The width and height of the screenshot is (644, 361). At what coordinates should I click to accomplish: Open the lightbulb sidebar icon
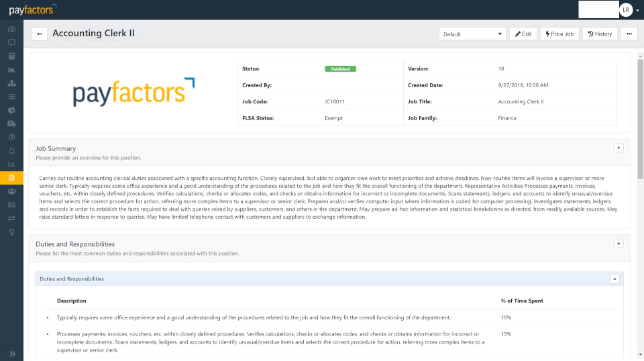coord(11,232)
